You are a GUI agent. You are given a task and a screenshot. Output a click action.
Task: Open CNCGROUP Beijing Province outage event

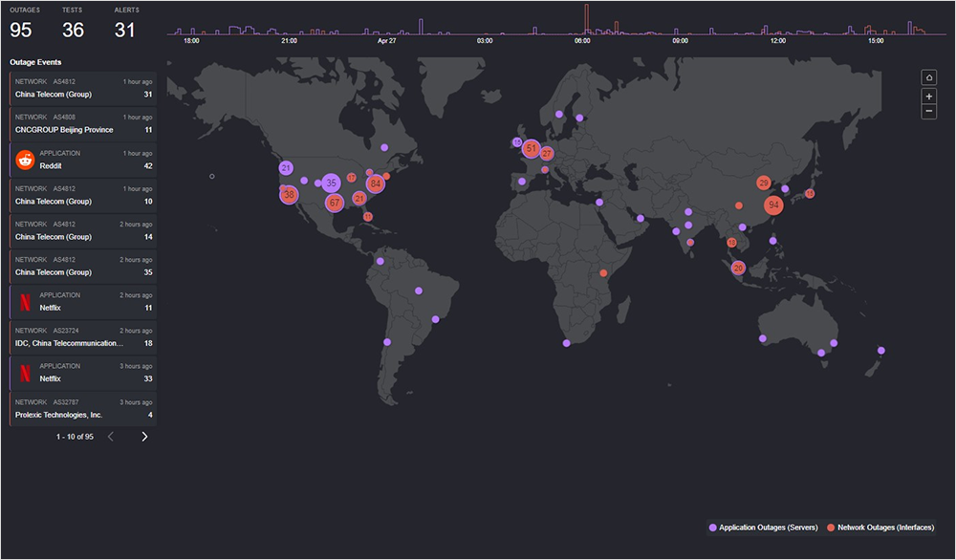coord(82,123)
